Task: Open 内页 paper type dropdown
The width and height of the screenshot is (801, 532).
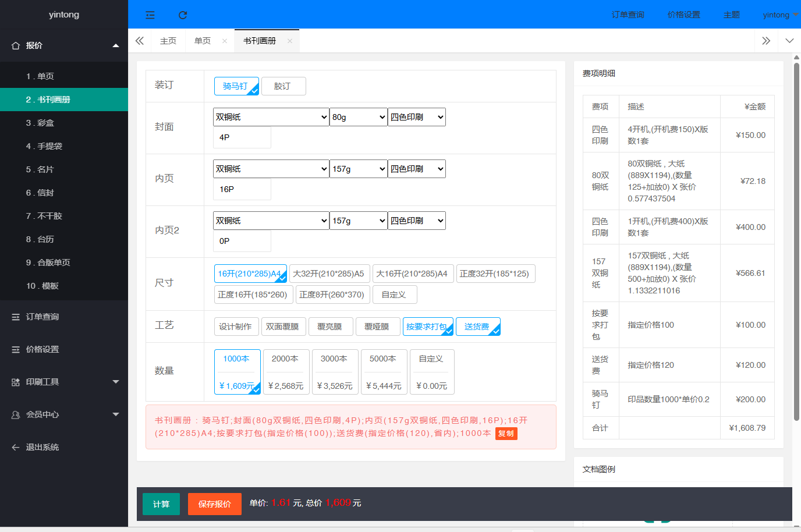Action: click(271, 169)
